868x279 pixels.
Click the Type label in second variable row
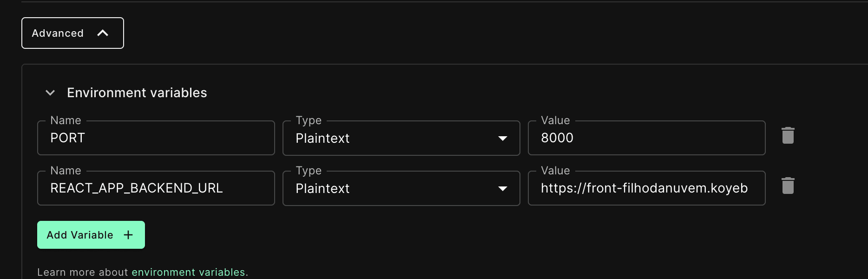click(x=309, y=171)
